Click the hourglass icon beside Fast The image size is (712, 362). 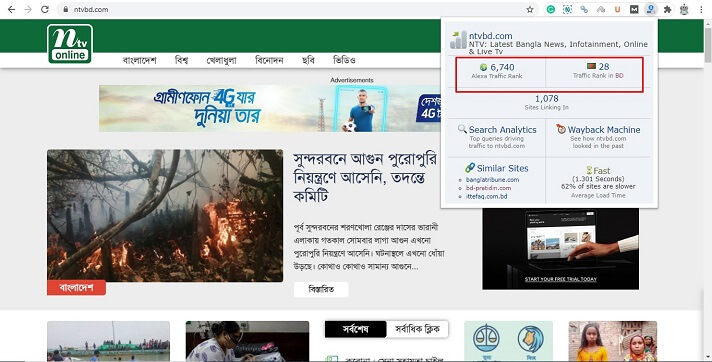pos(589,171)
